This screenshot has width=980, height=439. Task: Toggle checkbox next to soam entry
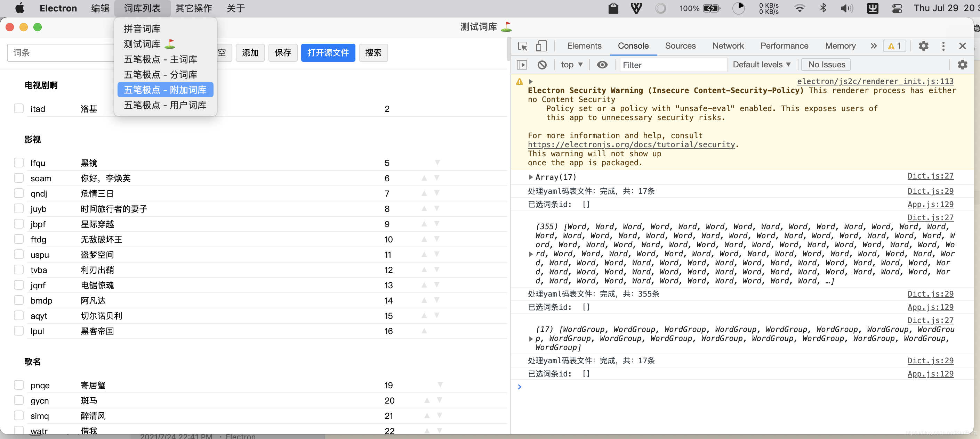pyautogui.click(x=19, y=178)
